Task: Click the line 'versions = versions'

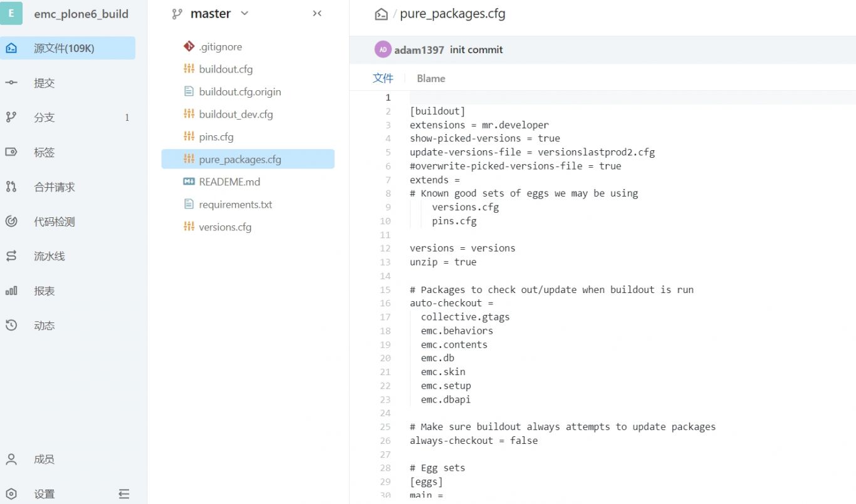Action: 462,248
